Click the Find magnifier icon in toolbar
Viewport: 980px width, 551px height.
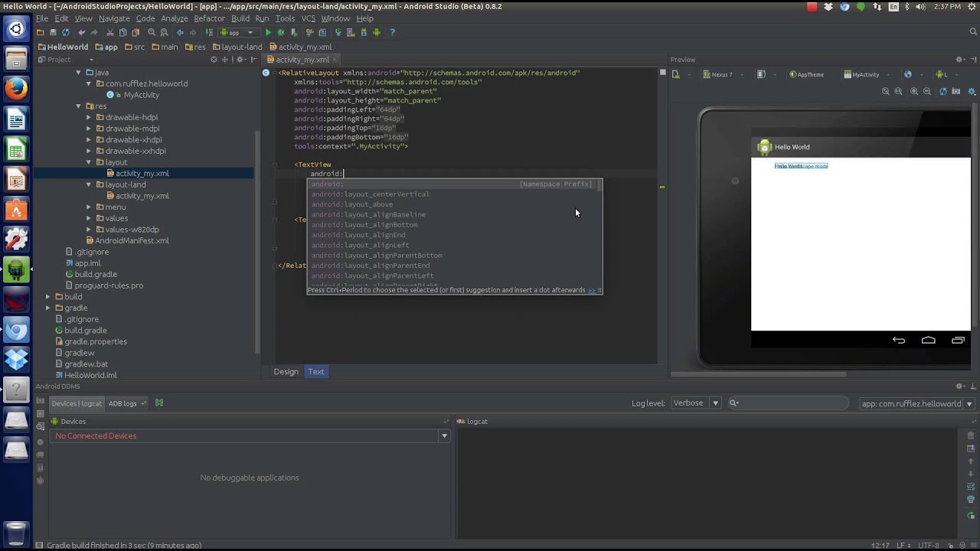pos(152,32)
